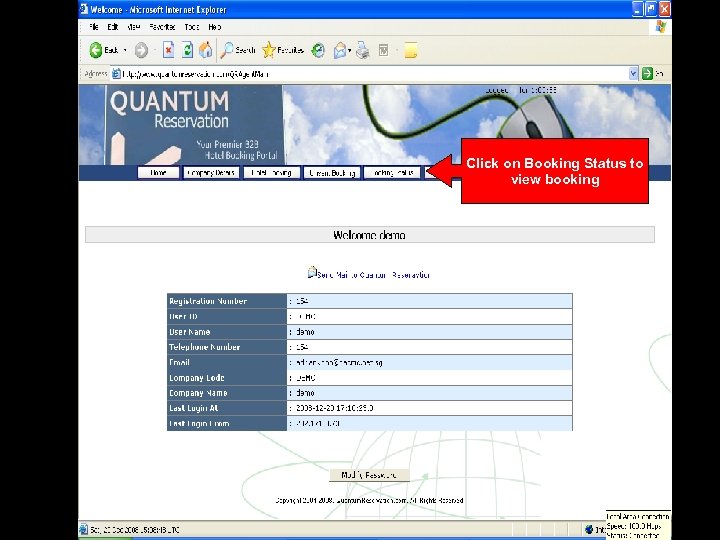Viewport: 720px width, 540px height.
Task: Open the Urgent Booking navigation button
Action: click(x=332, y=173)
